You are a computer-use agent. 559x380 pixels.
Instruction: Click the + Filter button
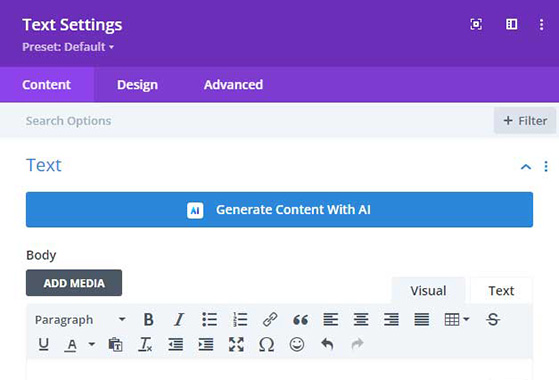tap(525, 121)
